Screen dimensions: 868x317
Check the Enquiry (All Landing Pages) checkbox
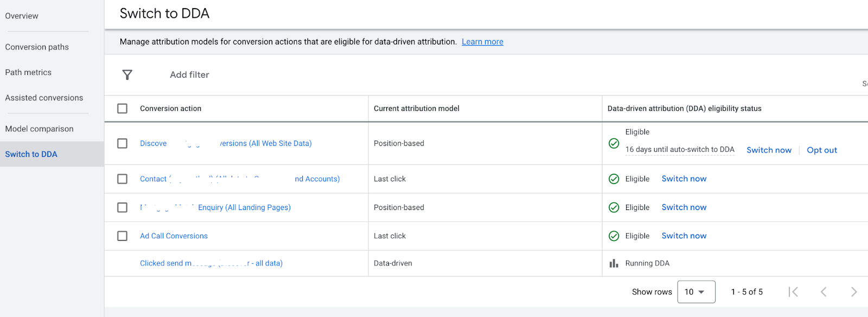tap(123, 207)
